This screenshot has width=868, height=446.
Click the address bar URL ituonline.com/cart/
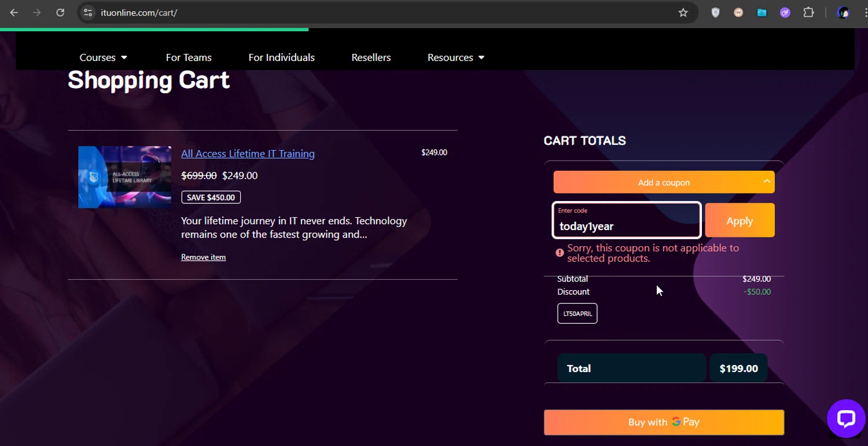139,12
